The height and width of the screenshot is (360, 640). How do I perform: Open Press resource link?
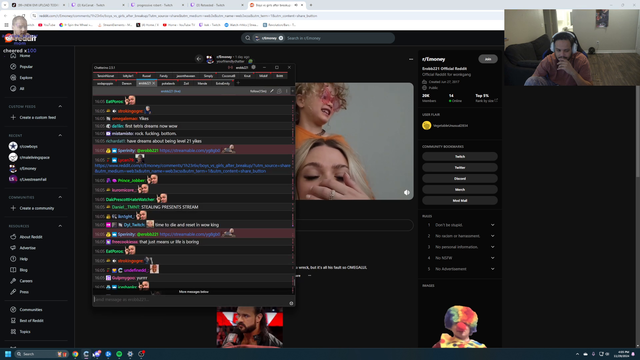(24, 292)
